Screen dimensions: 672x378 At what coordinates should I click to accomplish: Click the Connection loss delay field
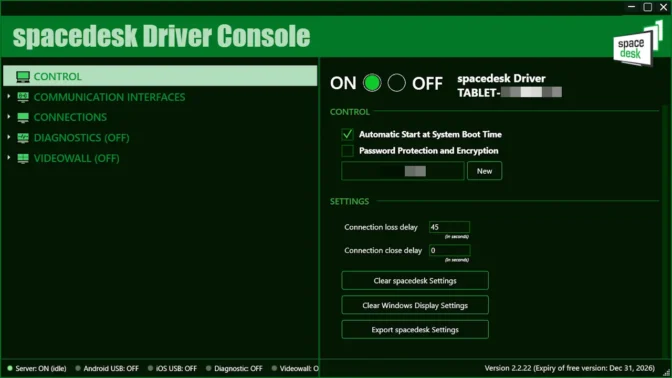(x=449, y=227)
